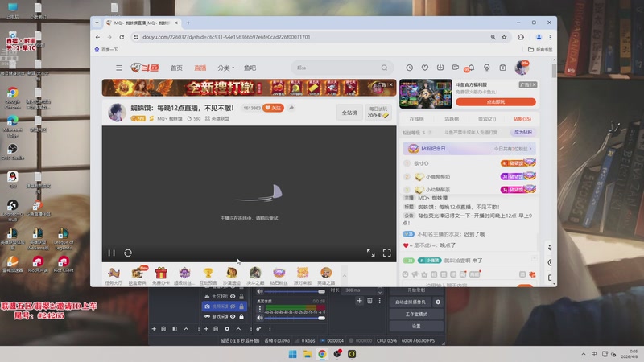Open 鱼吧 in Douyu navigation
This screenshot has width=644, height=362.
(250, 68)
